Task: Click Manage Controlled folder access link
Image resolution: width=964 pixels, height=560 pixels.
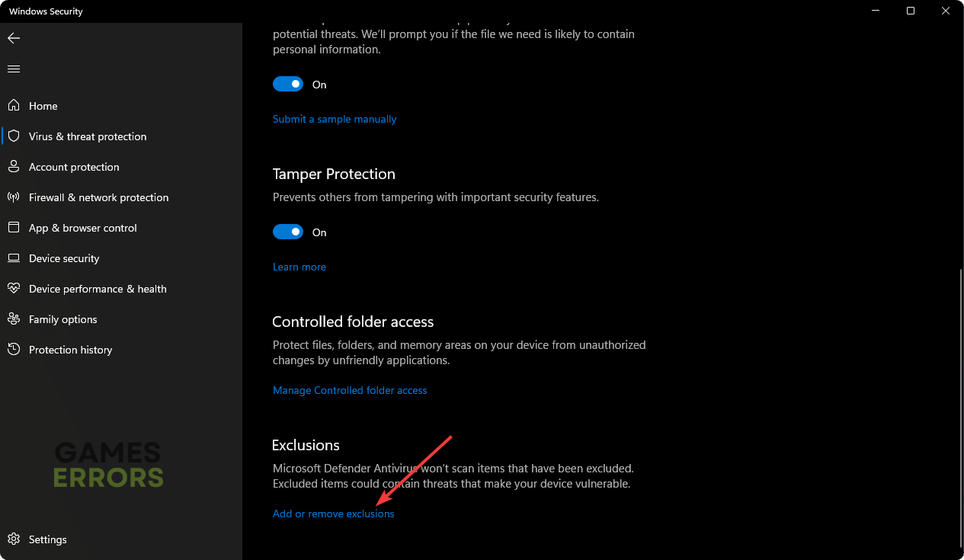Action: tap(350, 390)
